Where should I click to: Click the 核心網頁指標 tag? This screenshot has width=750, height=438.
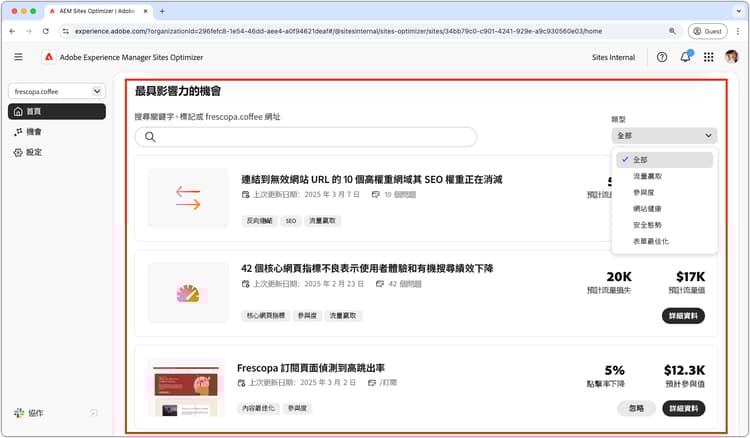[265, 316]
